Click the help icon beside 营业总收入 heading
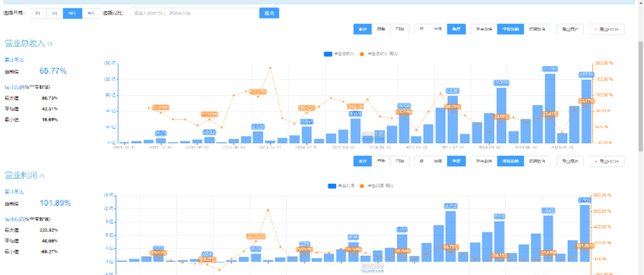Image resolution: width=644 pixels, height=275 pixels. [x=50, y=44]
